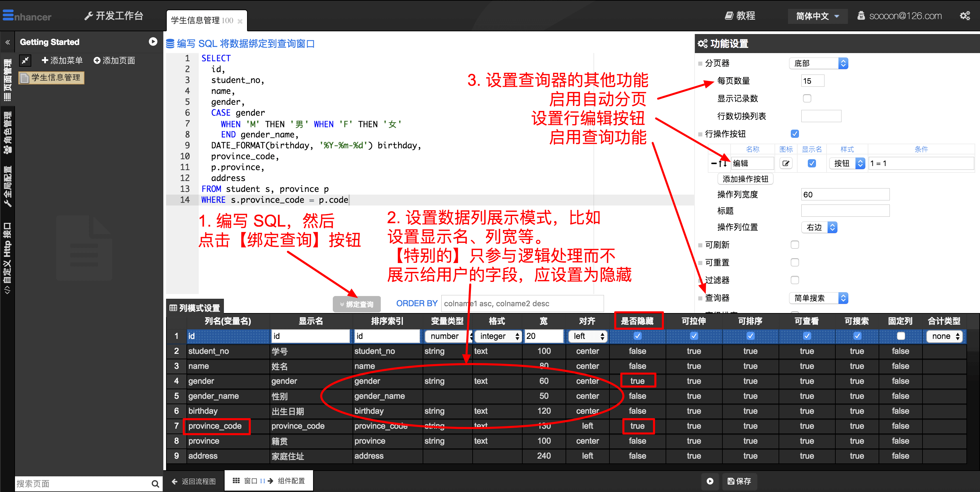This screenshot has height=492, width=980.
Task: Click the 添加操作按钮 button
Action: coord(745,179)
